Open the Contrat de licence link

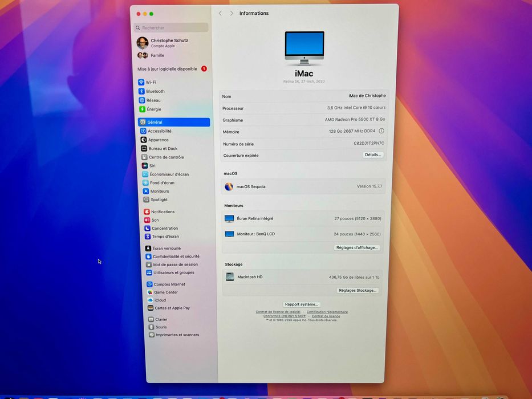(x=326, y=316)
